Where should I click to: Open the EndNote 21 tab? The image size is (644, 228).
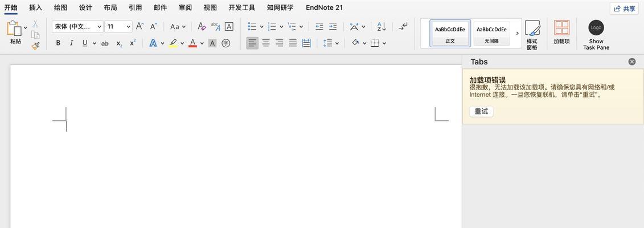pos(324,7)
